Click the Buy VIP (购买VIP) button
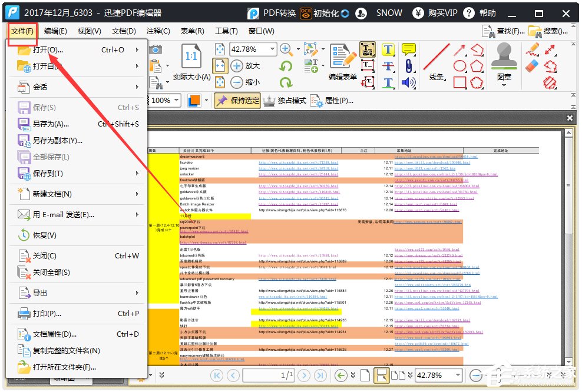582x392 pixels. click(x=435, y=12)
